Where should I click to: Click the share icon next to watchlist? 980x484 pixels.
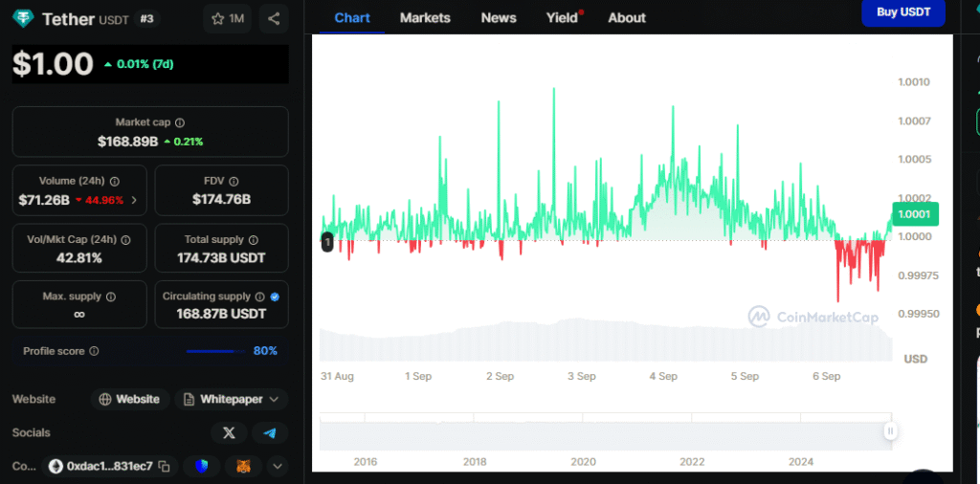pos(274,18)
